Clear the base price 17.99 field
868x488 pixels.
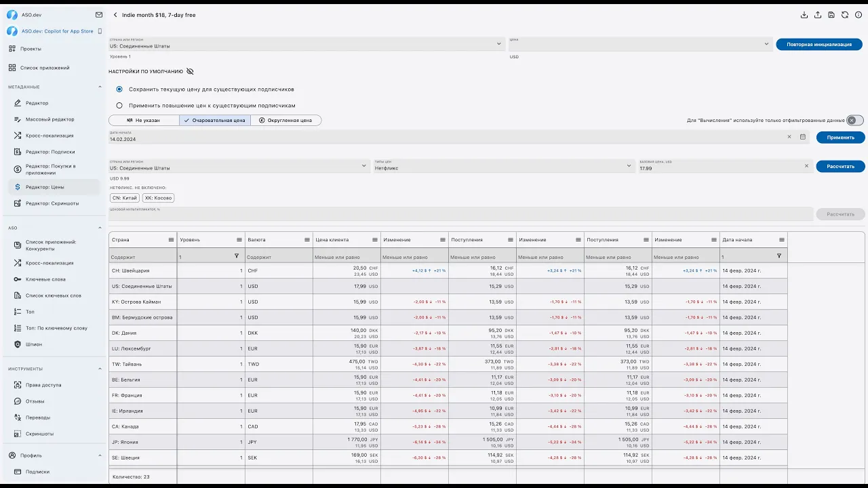tap(807, 166)
